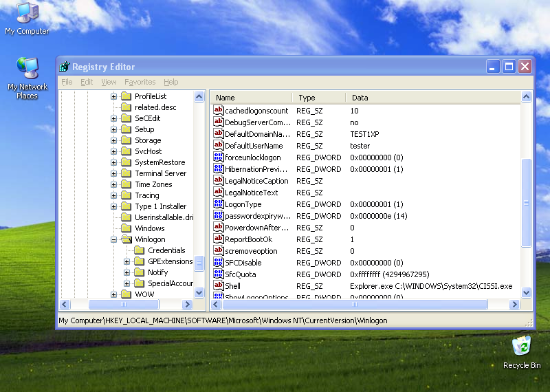This screenshot has height=392, width=550.
Task: Click the DefaultUserName string value icon
Action: [218, 145]
